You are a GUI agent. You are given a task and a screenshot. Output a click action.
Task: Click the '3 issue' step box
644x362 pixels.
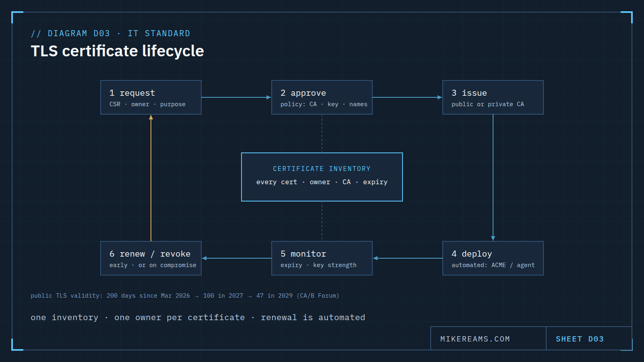[493, 97]
